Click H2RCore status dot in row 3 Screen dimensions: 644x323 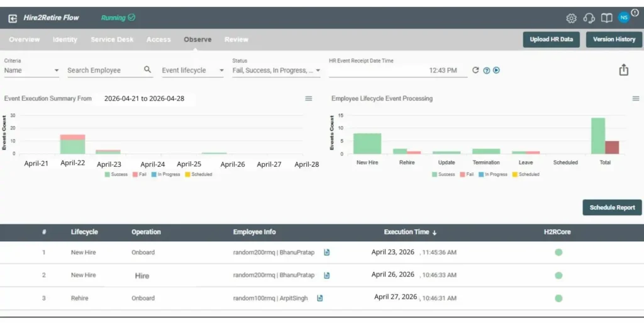click(x=558, y=298)
